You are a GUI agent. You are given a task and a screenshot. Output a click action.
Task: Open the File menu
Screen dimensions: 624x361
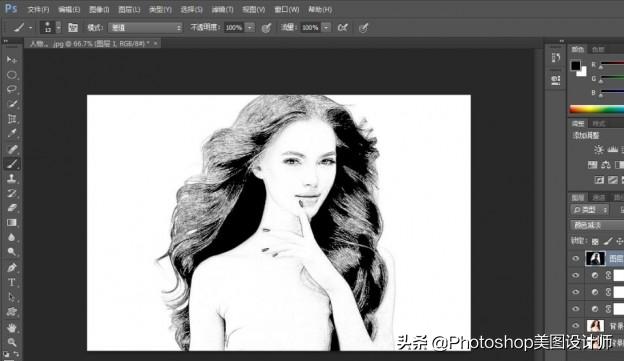(38, 10)
